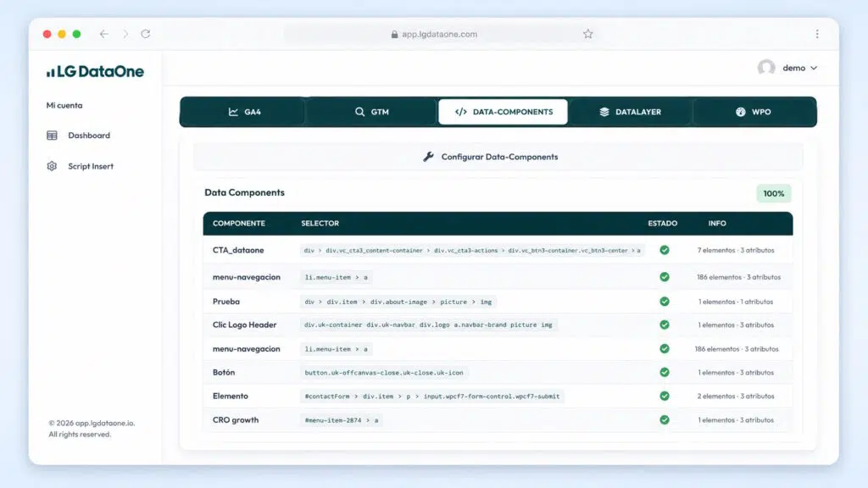Screen dimensions: 868x488
Task: Click Mi cuenta in the sidebar
Action: (x=64, y=105)
